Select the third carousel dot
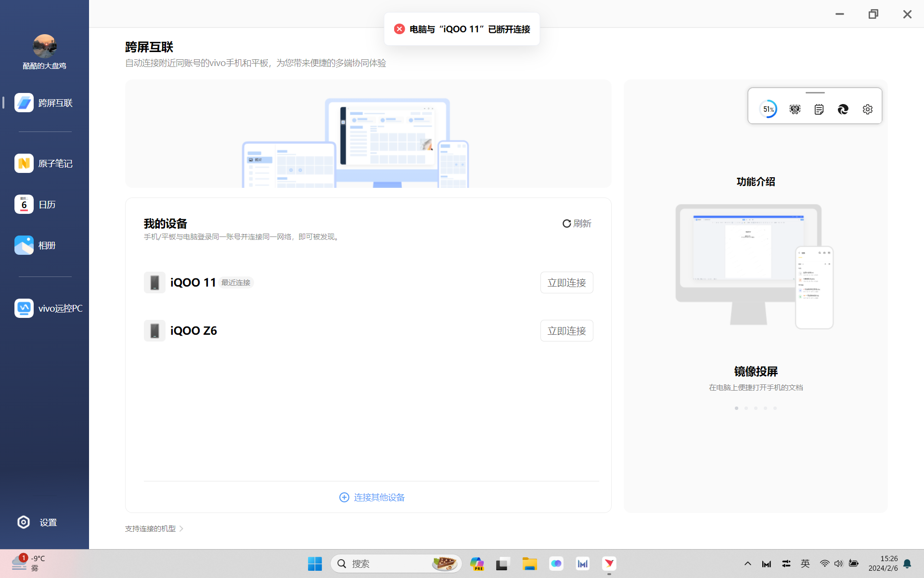Viewport: 924px width, 578px height. (756, 408)
